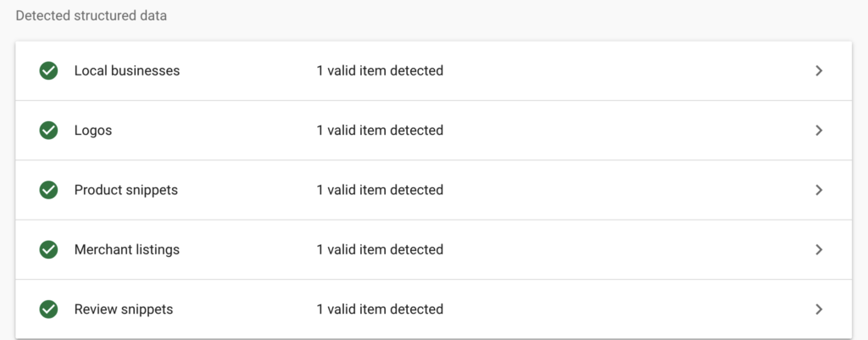Expand Review snippets with its chevron arrow

820,309
